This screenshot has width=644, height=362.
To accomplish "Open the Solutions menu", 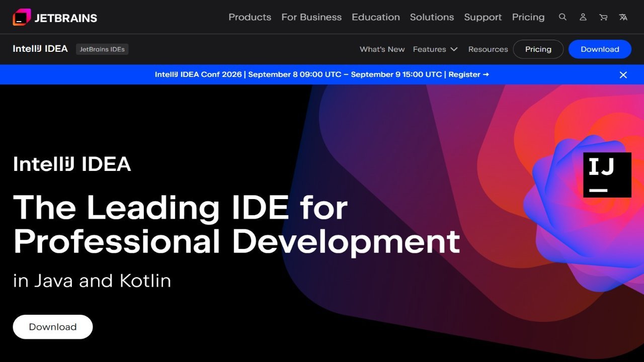I will pos(432,17).
